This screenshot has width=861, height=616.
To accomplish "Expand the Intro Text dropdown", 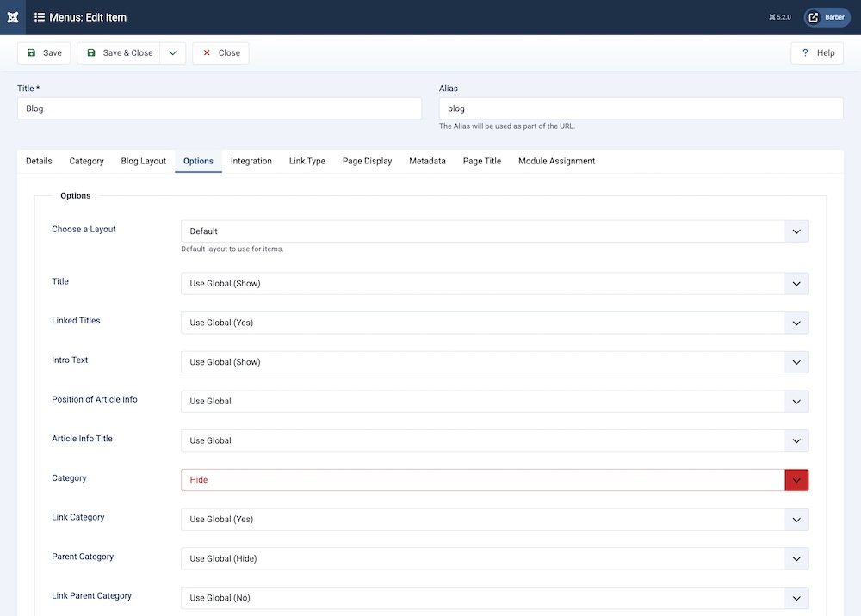I will pyautogui.click(x=494, y=362).
